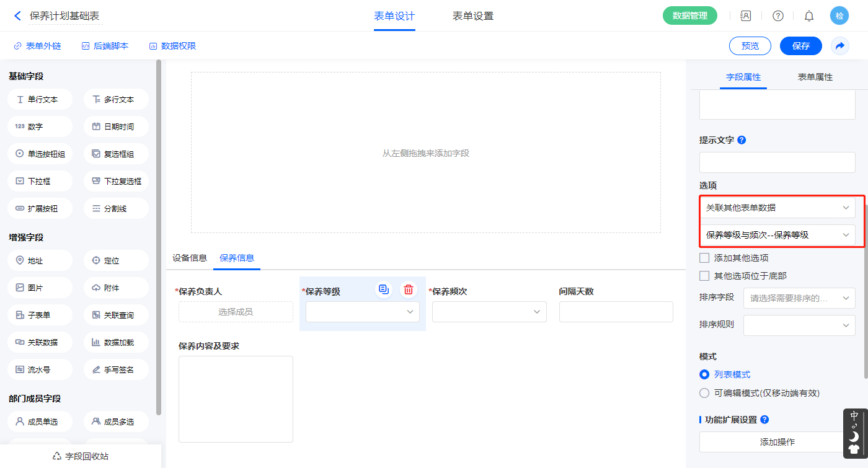
Task: Open the help question mark in header
Action: [777, 16]
